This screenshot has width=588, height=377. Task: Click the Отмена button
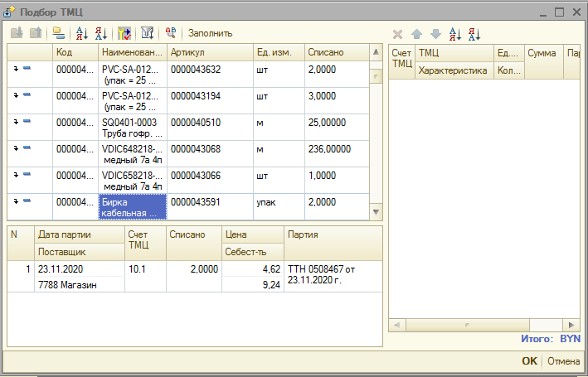pos(563,361)
